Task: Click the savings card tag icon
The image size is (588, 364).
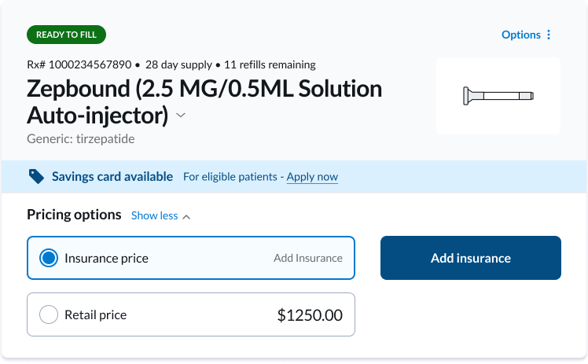Action: 36,177
